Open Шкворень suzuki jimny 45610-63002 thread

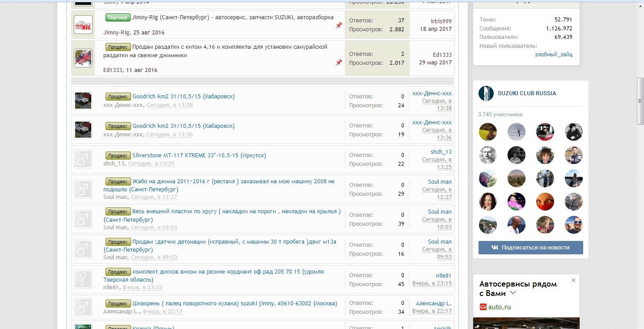pos(235,304)
